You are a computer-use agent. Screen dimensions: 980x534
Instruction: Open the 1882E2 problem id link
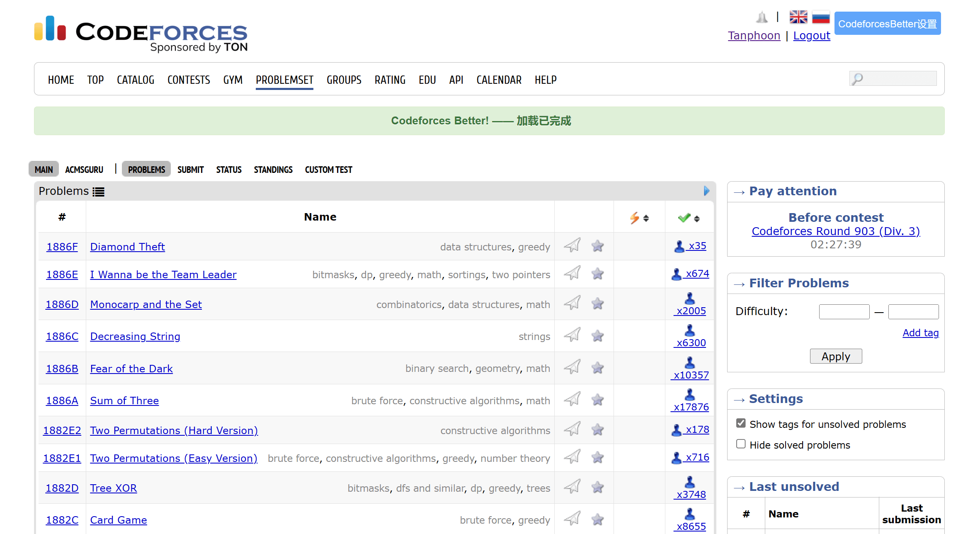coord(62,430)
